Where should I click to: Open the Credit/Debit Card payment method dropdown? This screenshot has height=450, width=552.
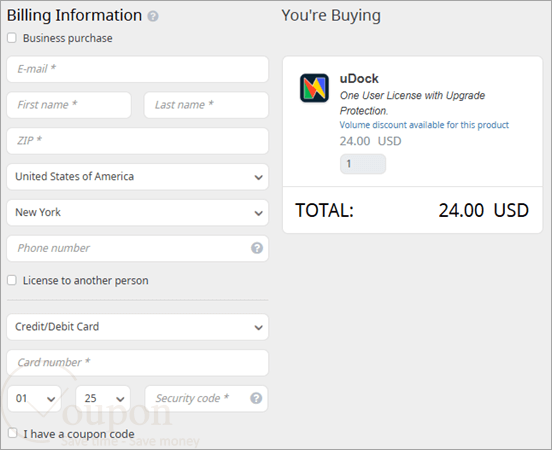[138, 327]
